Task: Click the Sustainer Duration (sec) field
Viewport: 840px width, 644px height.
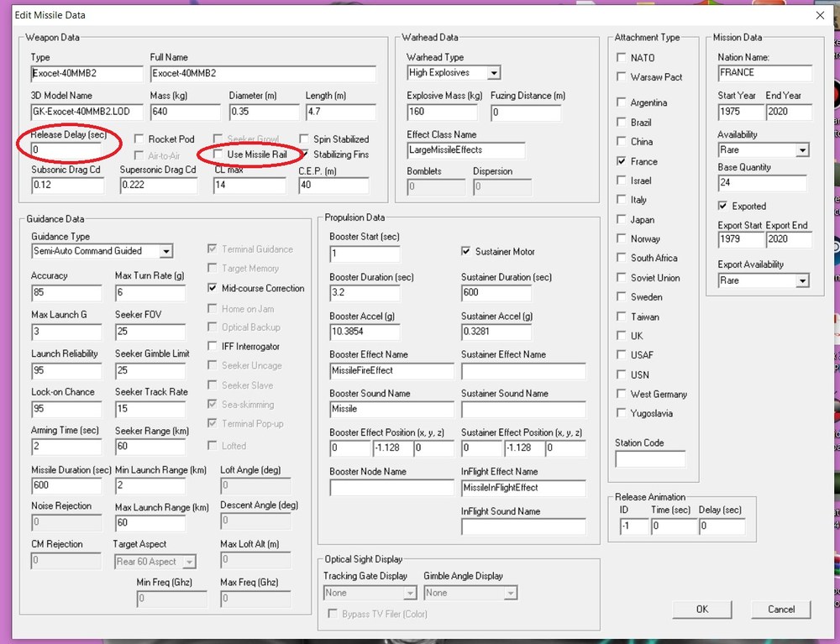Action: (496, 293)
